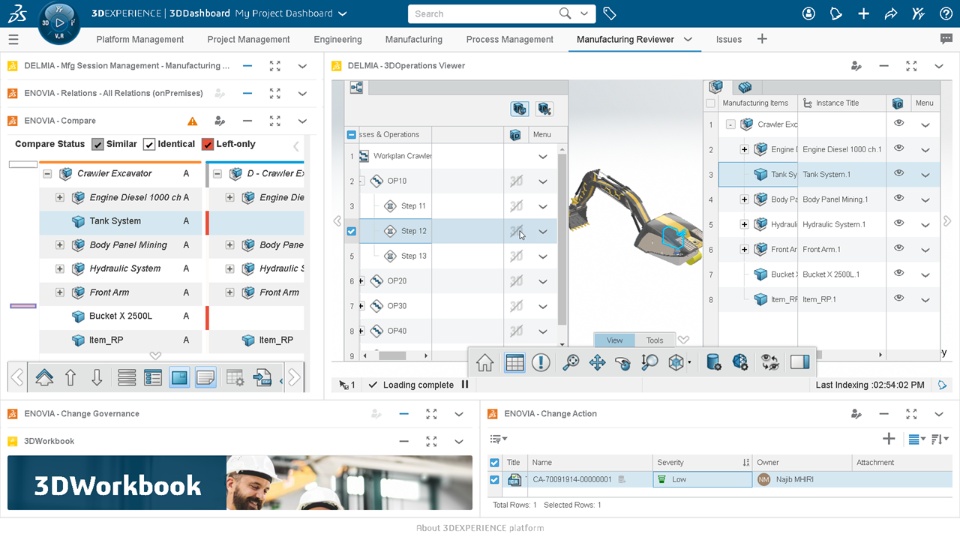The width and height of the screenshot is (960, 540).
Task: Toggle the Manufacturing Items header checkbox
Action: [x=710, y=103]
